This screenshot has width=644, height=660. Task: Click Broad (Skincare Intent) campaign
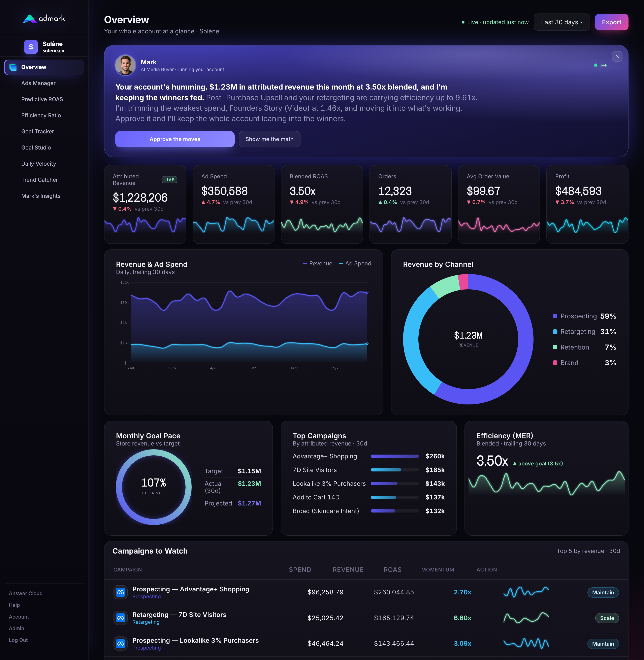326,511
